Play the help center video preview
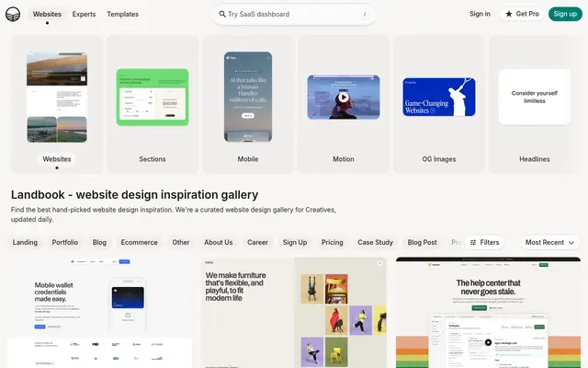This screenshot has width=588, height=368. (488, 342)
